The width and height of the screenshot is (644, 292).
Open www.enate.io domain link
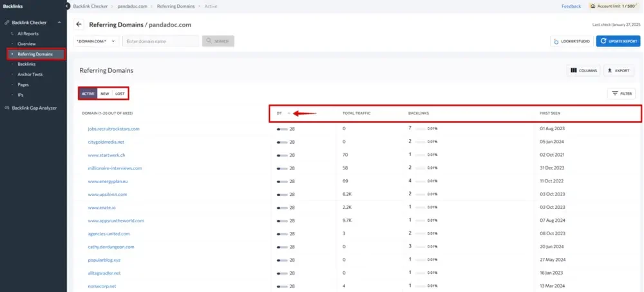click(102, 208)
